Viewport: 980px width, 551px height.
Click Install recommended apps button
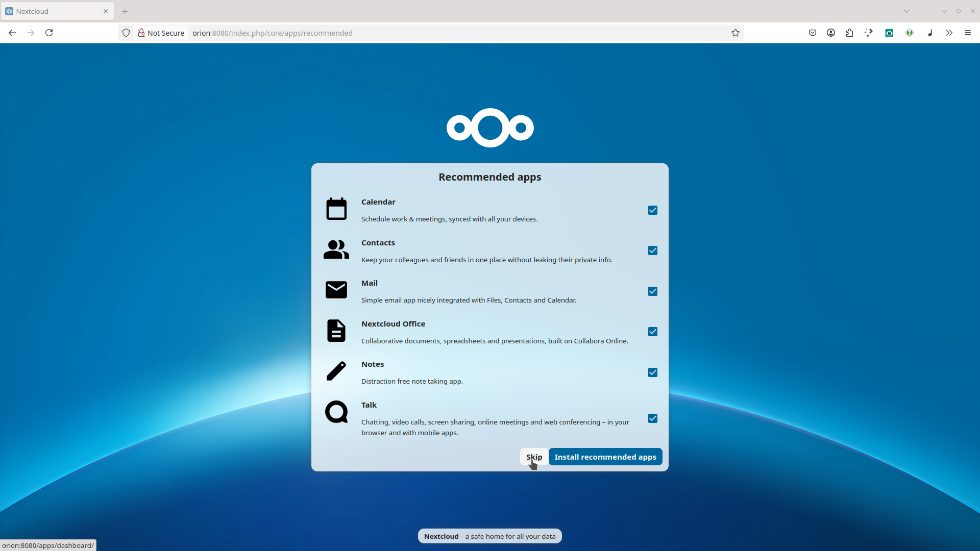click(605, 457)
